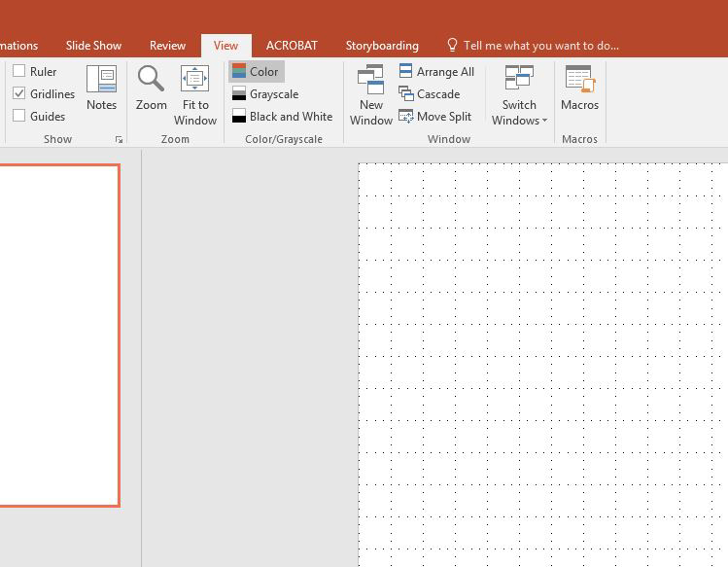Image resolution: width=728 pixels, height=567 pixels.
Task: Open the ACROBAT ribbon tab
Action: (x=292, y=46)
